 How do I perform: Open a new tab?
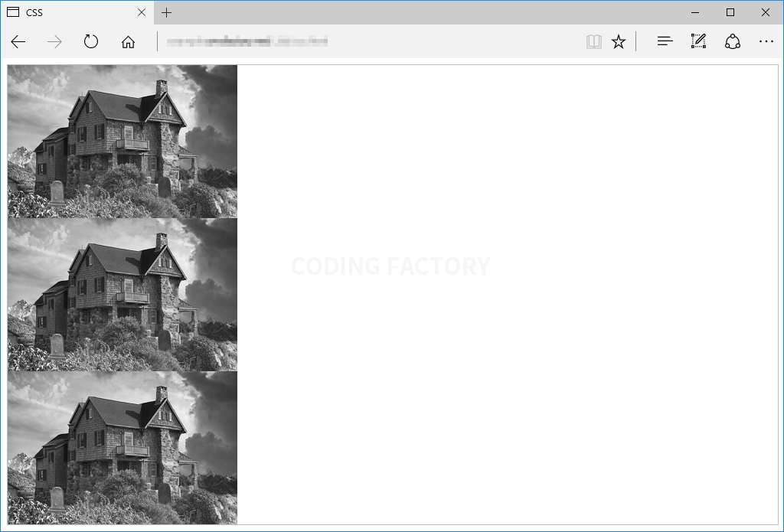coord(166,12)
